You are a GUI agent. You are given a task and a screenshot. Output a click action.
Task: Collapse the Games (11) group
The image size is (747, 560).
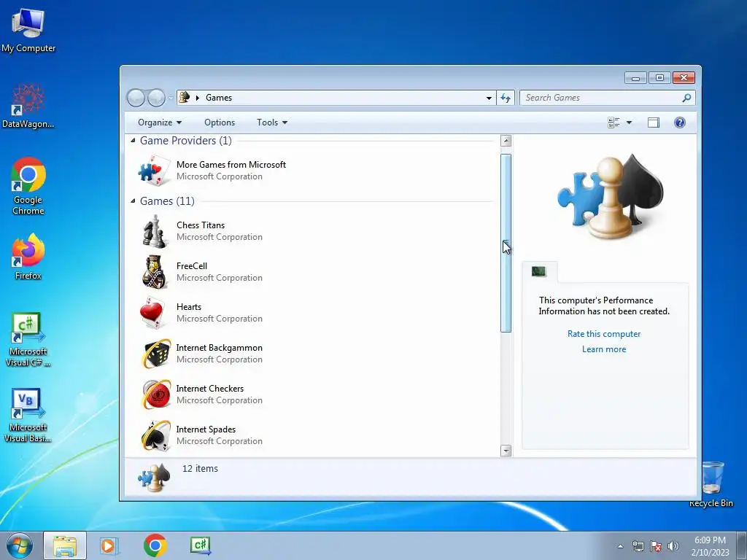(133, 201)
